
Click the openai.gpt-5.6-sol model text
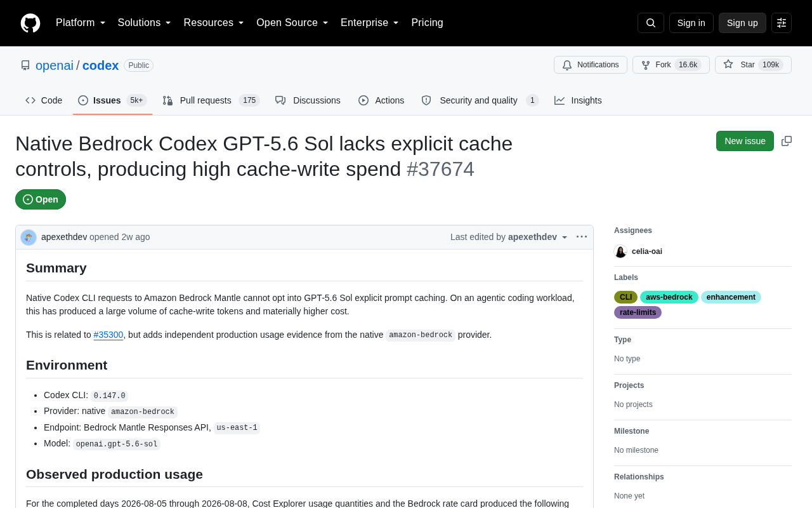coord(117,444)
